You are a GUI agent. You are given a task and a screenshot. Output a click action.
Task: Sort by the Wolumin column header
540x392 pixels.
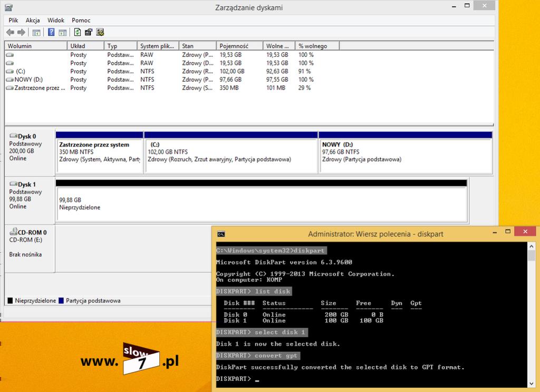point(36,46)
